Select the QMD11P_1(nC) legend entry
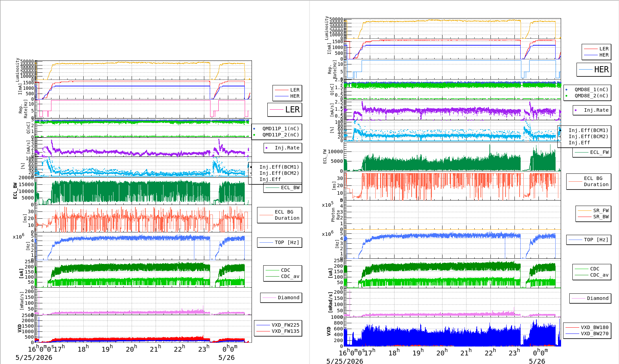 pos(276,129)
